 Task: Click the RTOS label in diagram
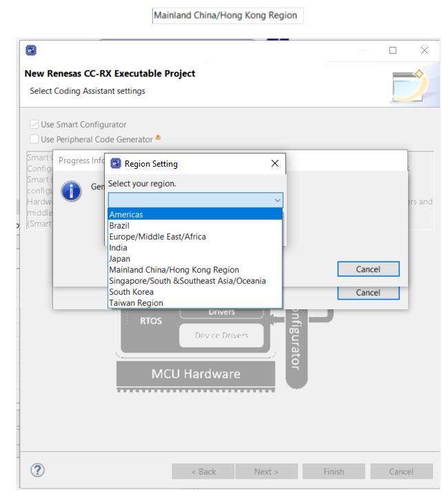[x=151, y=321]
